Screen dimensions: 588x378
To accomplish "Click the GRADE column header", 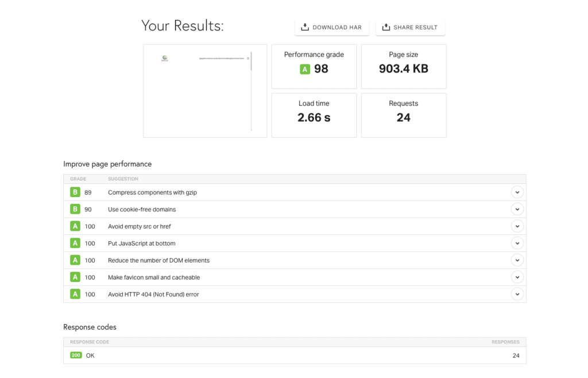I will click(78, 179).
